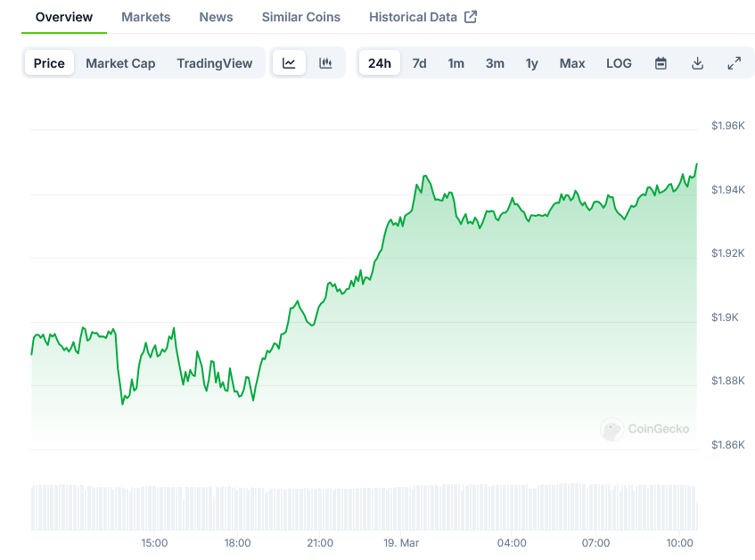Image resolution: width=755 pixels, height=560 pixels.
Task: Choose the Max time range
Action: (572, 63)
